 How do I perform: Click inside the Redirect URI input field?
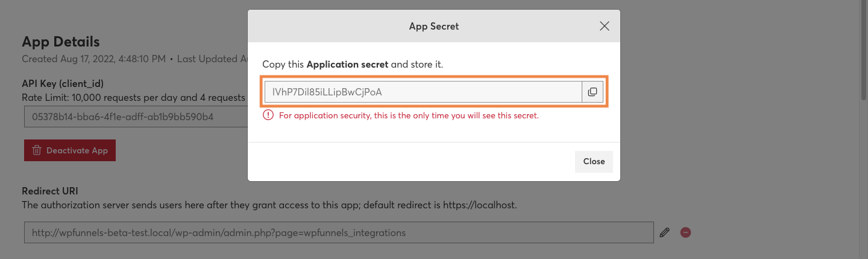click(x=339, y=232)
